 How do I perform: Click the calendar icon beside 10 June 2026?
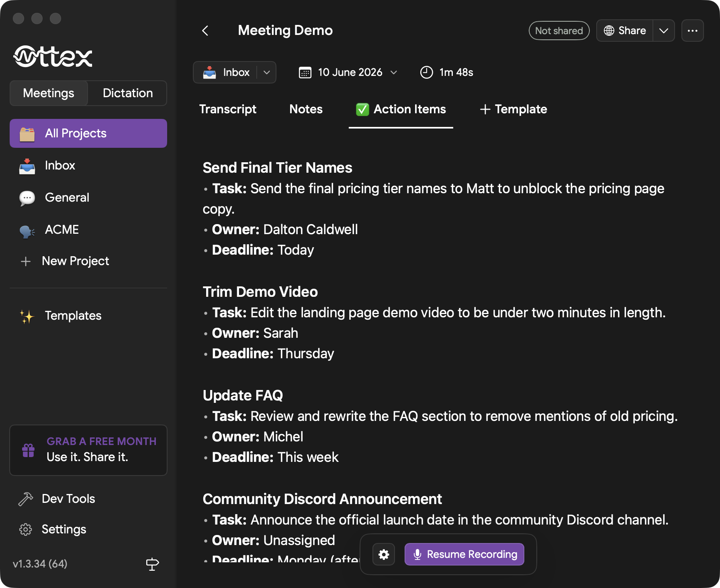pos(305,73)
